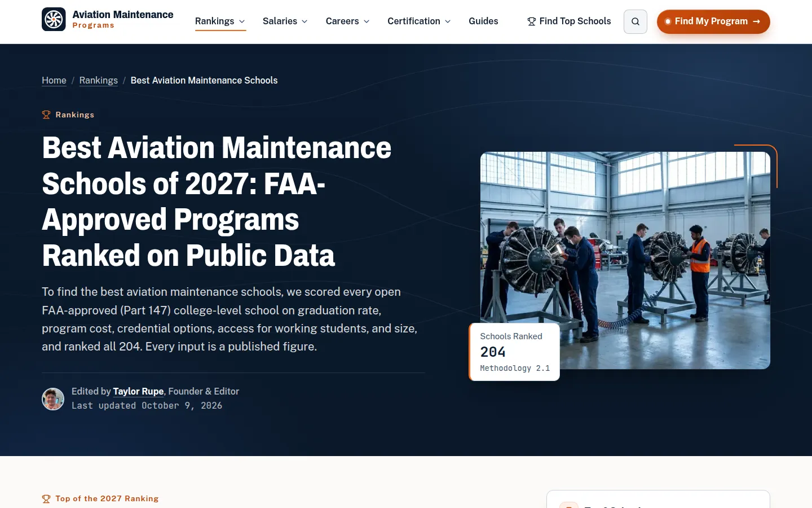812x508 pixels.
Task: Click Taylor Rupe's author avatar
Action: coord(53,399)
